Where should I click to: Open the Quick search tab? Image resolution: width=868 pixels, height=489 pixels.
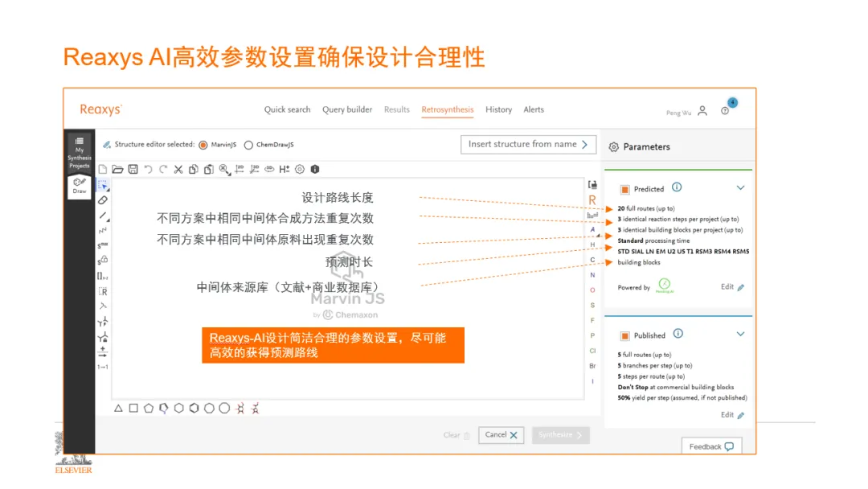pyautogui.click(x=287, y=109)
